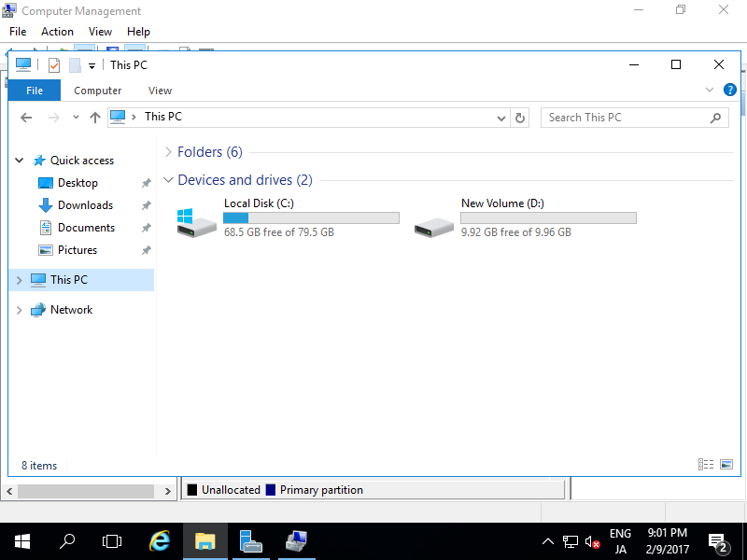This screenshot has height=560, width=747.
Task: Open Pictures from Quick access
Action: (78, 250)
